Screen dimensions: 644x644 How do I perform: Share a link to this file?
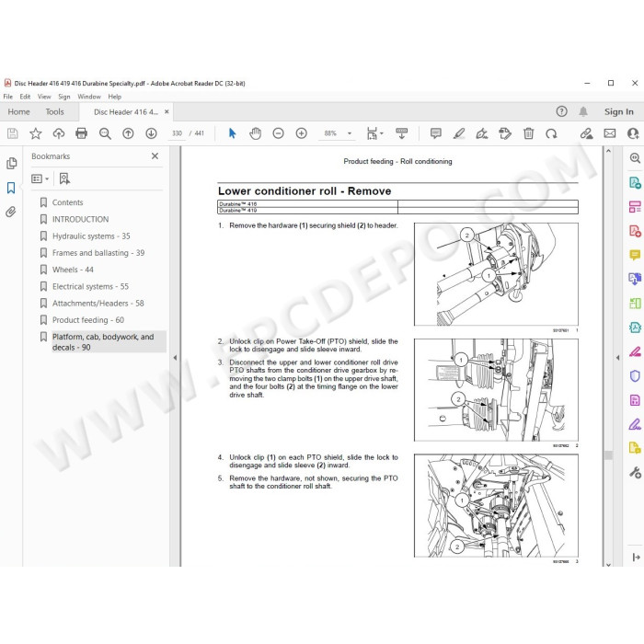586,133
